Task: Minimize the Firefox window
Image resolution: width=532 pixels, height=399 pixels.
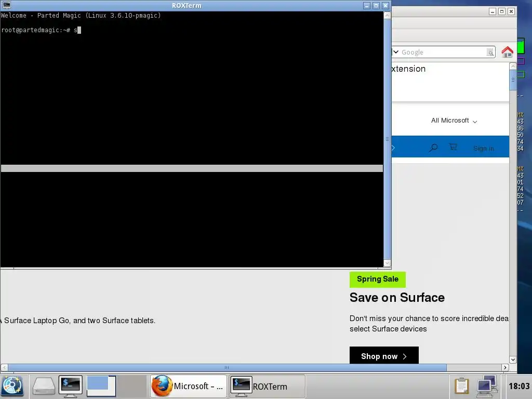Action: (493, 11)
